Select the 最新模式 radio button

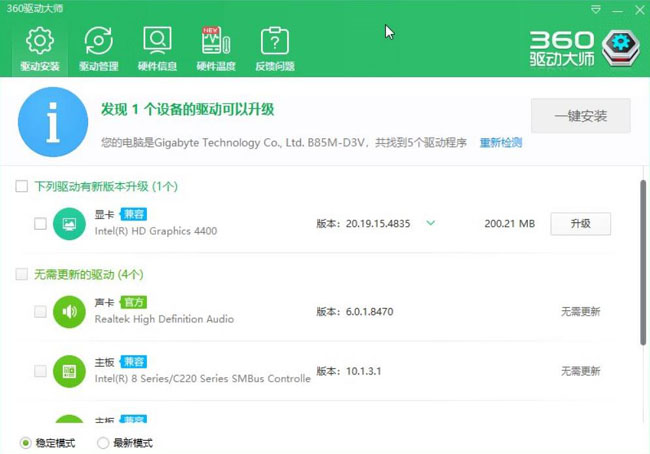click(103, 443)
